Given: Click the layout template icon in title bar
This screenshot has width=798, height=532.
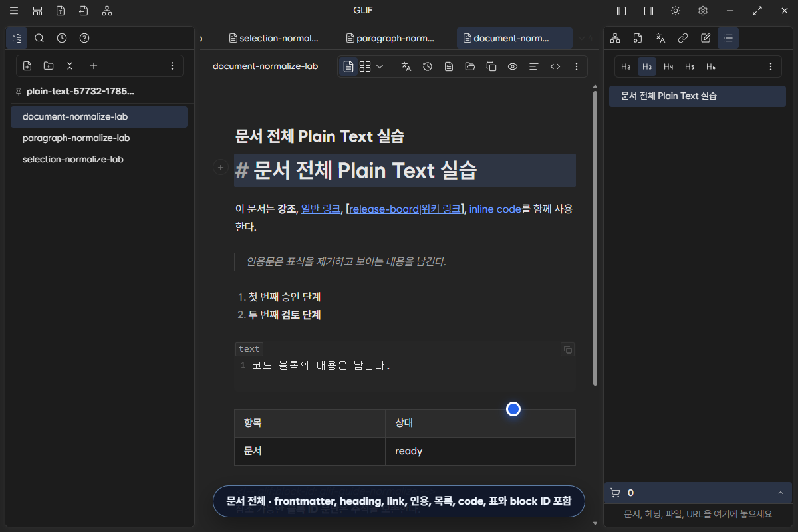Looking at the screenshot, I should click(38, 11).
